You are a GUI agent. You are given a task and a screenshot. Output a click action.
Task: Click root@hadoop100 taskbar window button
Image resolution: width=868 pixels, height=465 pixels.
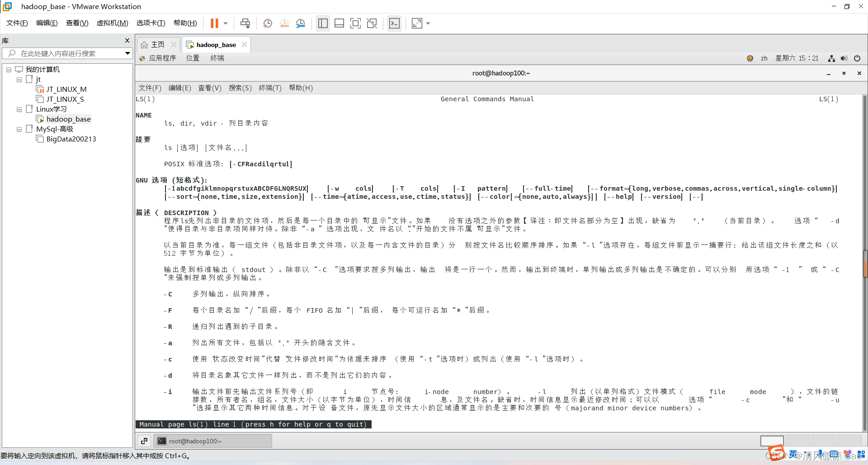pyautogui.click(x=213, y=441)
